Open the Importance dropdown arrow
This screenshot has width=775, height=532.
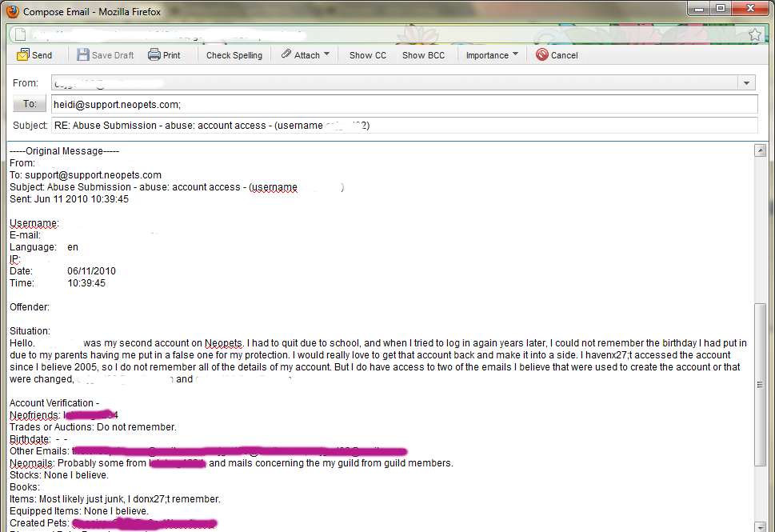tap(516, 54)
